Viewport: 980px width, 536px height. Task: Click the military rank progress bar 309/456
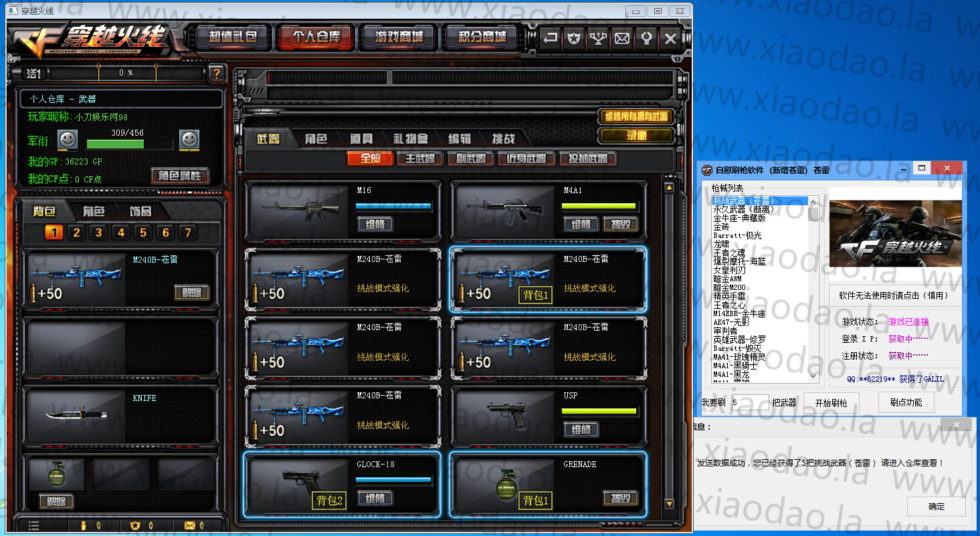(128, 143)
